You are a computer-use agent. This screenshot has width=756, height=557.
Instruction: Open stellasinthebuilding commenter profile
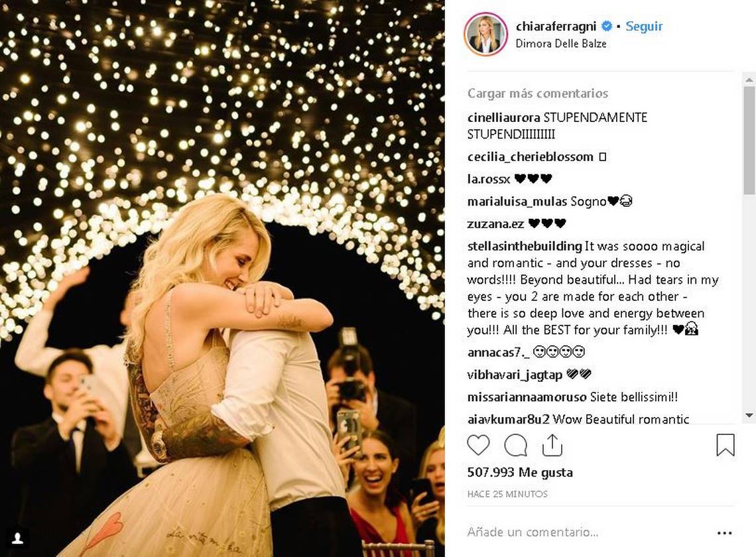pyautogui.click(x=525, y=247)
